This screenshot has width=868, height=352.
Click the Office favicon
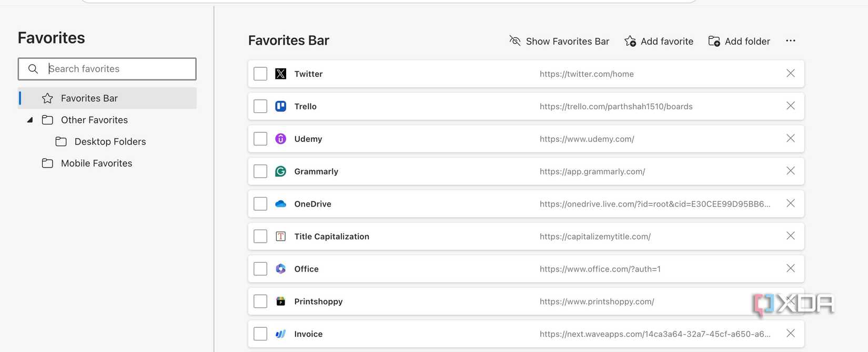[281, 269]
